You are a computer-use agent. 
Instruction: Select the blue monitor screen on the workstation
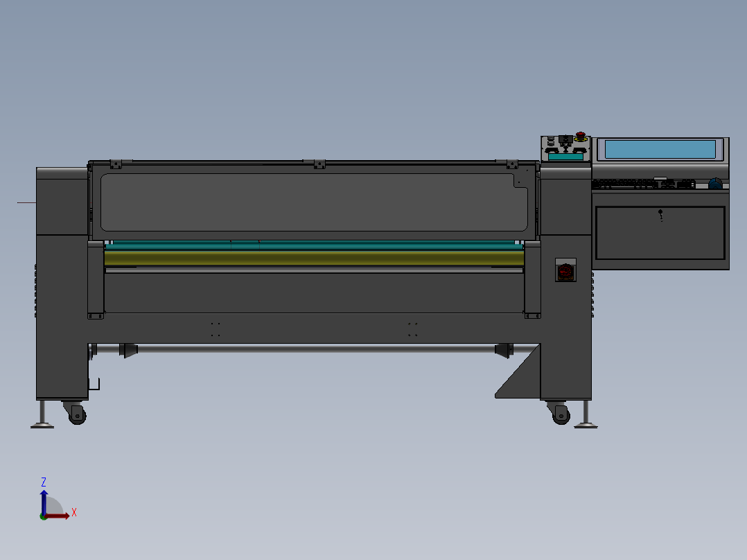pyautogui.click(x=660, y=149)
